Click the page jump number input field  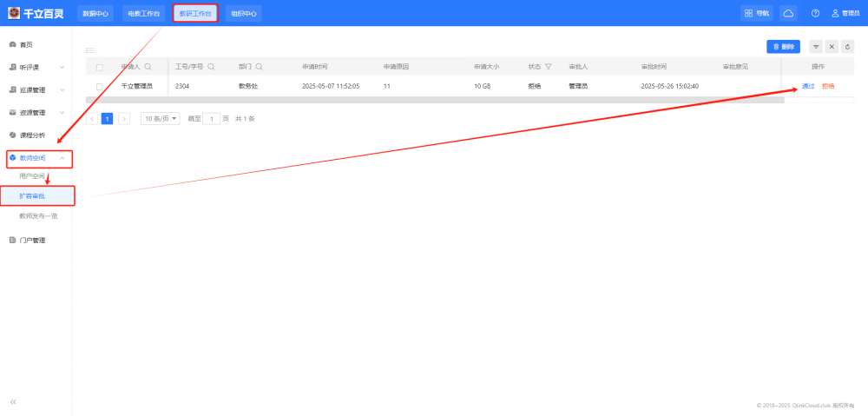point(211,118)
